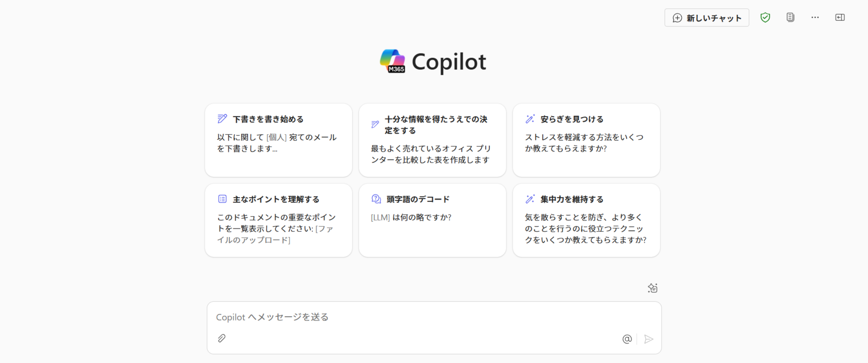Open the chat history document icon
Screen dimensions: 868x363
click(x=790, y=17)
